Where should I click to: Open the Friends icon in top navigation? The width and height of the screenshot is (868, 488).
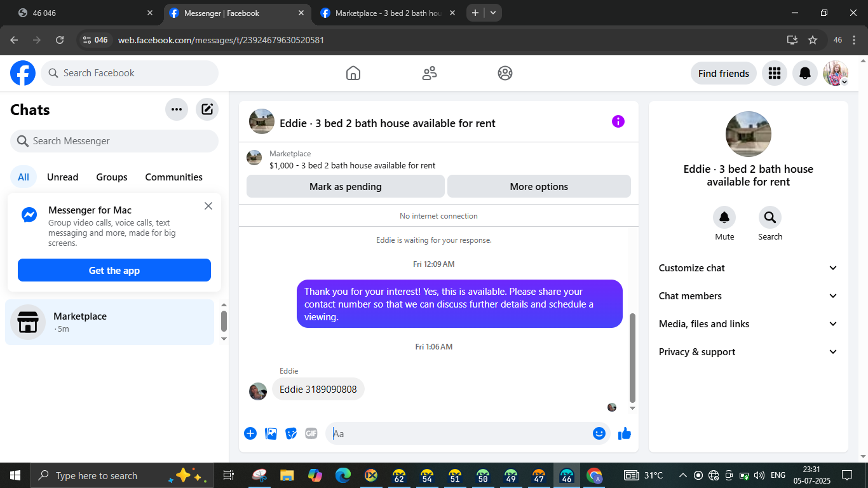pyautogui.click(x=430, y=73)
